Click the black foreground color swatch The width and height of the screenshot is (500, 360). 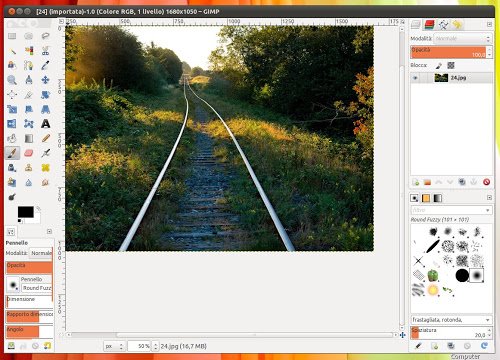26,212
